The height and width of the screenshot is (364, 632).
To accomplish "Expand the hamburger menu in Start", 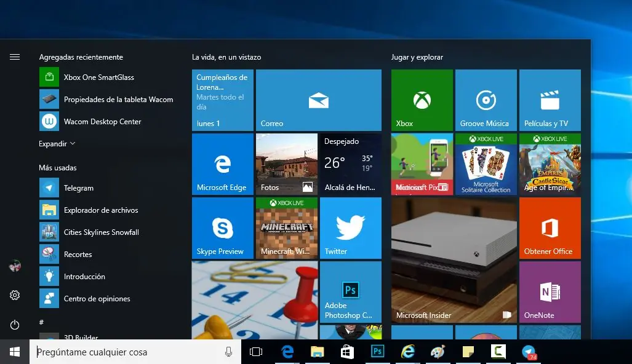I will [x=15, y=57].
